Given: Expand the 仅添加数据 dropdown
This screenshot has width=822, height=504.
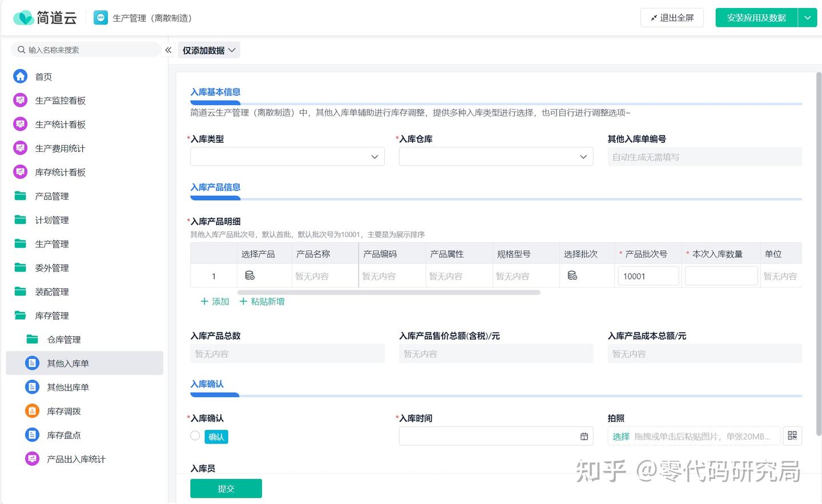Looking at the screenshot, I should (209, 50).
